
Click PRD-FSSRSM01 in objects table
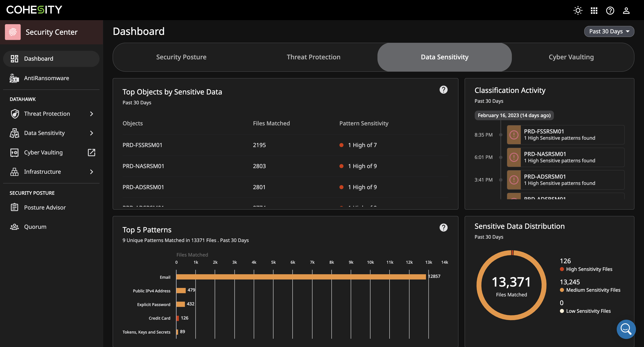(x=142, y=145)
